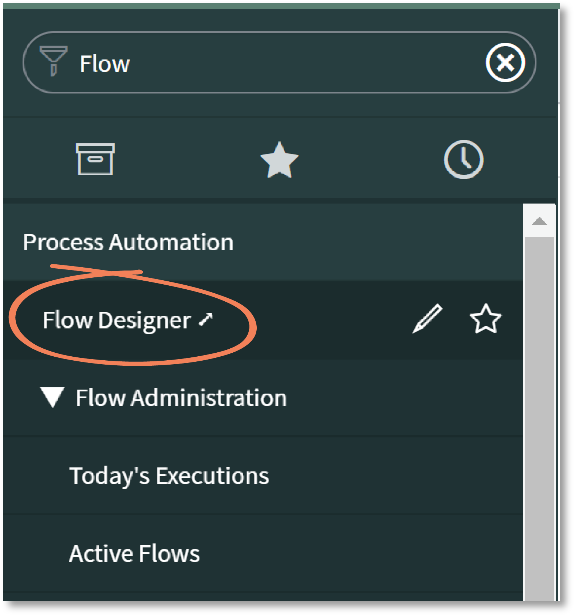Screen dimensions: 574x615
Task: Click empty area right of Today's Executions
Action: pos(392,476)
